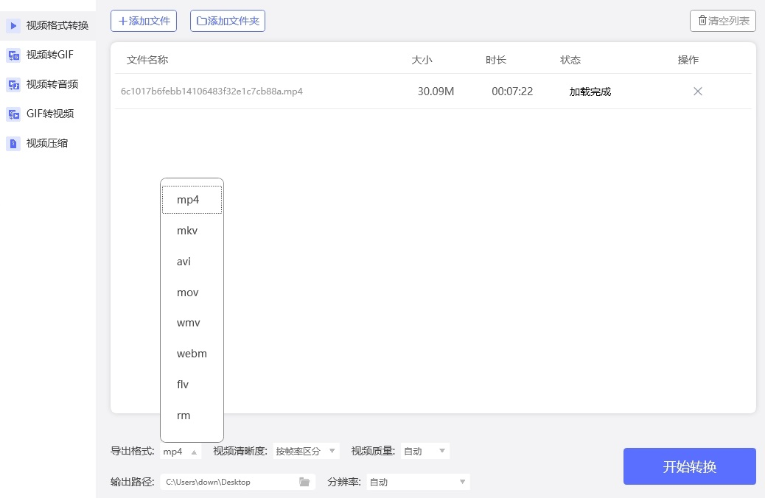The image size is (765, 498).
Task: Open the 视频清晰度 dropdown
Action: point(305,451)
